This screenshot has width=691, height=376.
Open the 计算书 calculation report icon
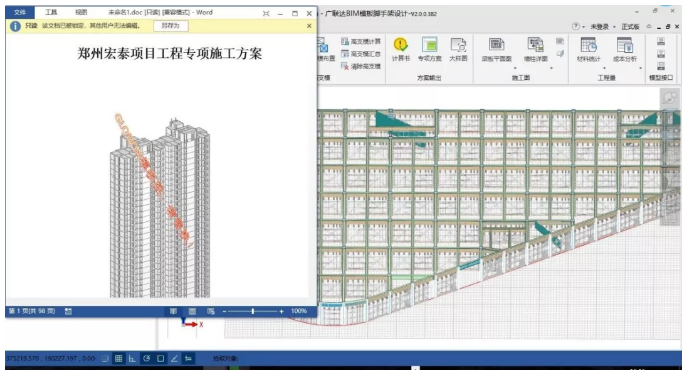401,49
